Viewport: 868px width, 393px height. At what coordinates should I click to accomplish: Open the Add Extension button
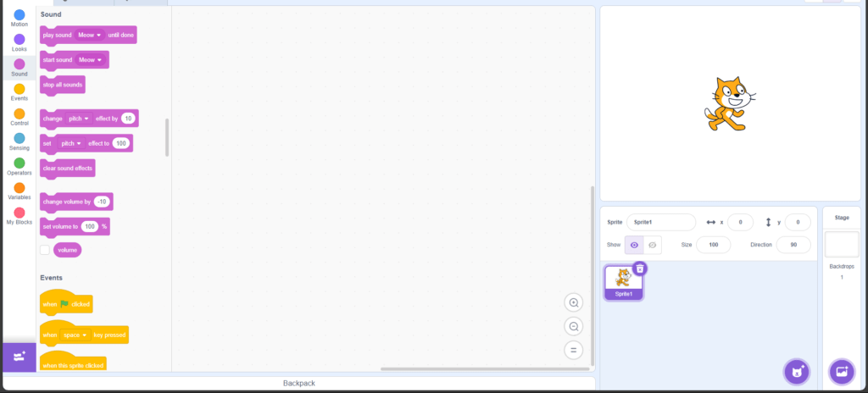tap(19, 357)
